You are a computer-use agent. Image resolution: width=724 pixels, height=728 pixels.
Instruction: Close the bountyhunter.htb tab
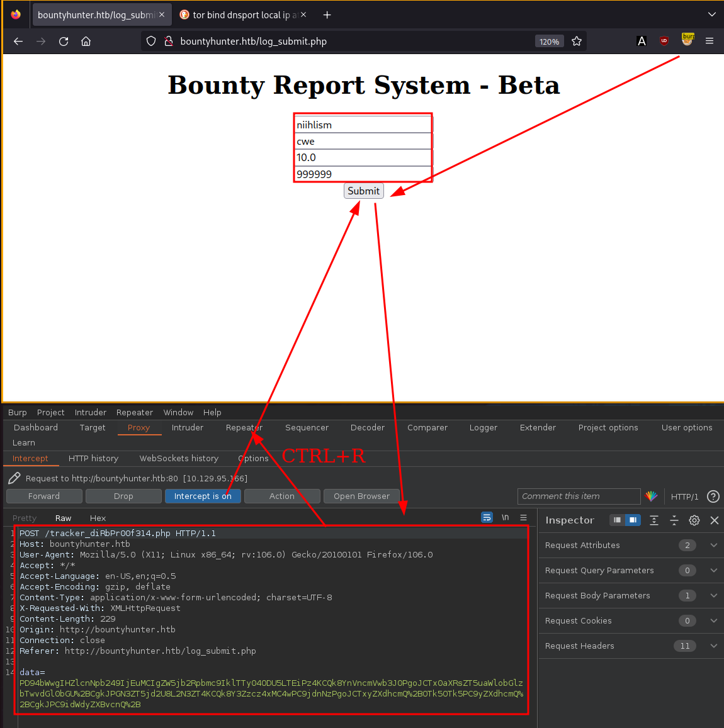[162, 15]
